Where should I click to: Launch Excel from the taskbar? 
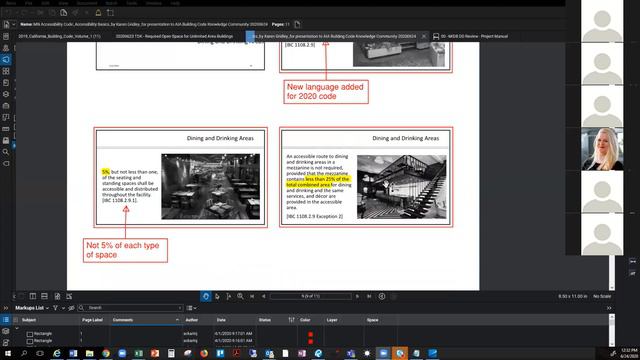click(139, 353)
